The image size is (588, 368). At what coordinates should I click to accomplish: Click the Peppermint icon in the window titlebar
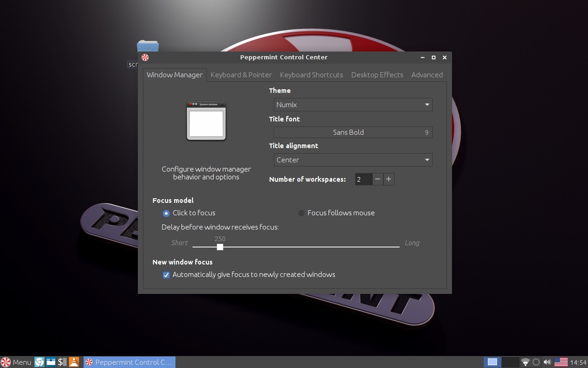coord(145,57)
